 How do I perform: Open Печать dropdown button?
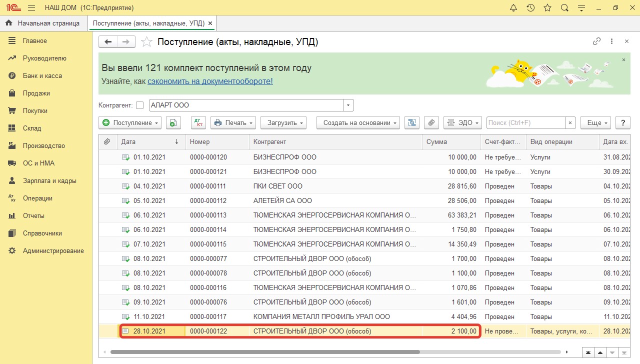click(x=233, y=122)
